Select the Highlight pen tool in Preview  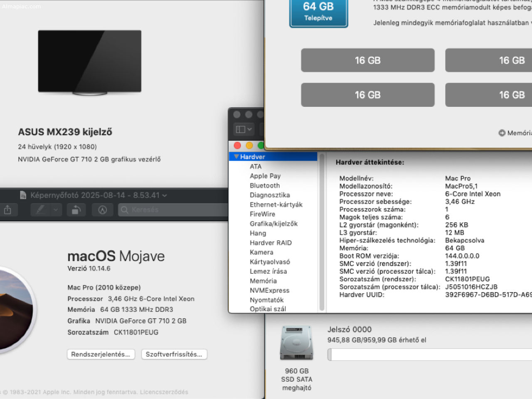tap(40, 210)
